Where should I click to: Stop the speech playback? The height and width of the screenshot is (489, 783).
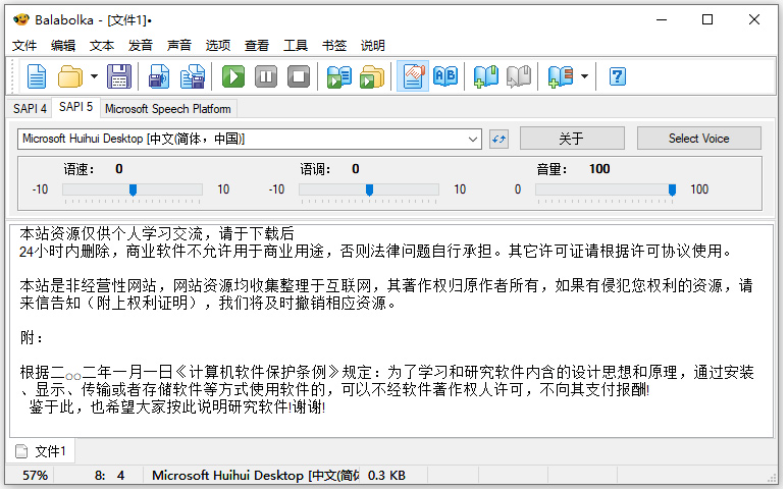pos(298,76)
